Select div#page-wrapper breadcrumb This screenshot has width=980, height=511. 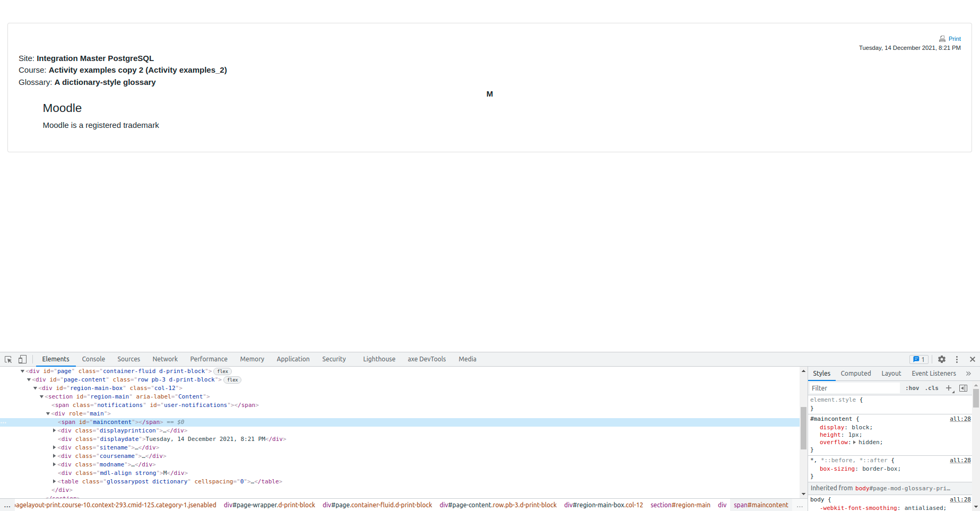click(x=270, y=505)
